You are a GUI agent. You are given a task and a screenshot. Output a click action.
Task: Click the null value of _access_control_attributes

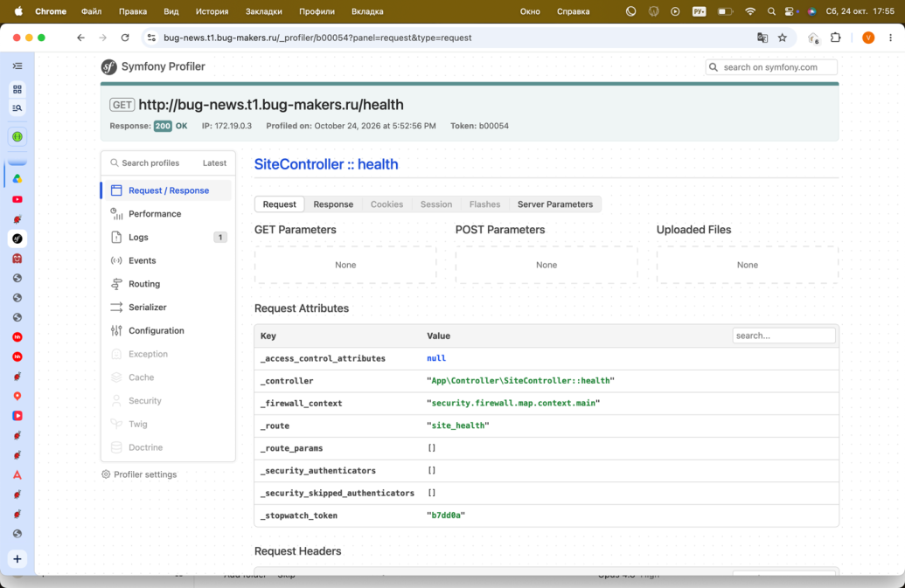[x=435, y=358]
